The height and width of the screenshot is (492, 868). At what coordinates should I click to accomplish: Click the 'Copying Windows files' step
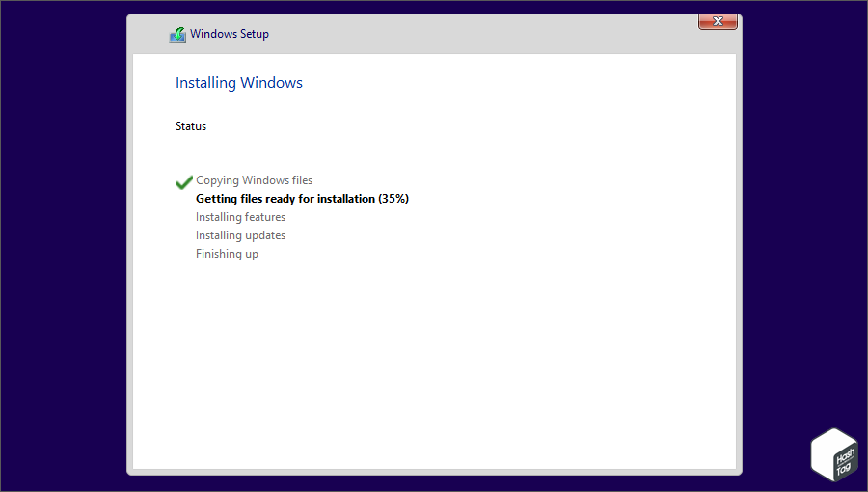coord(254,180)
